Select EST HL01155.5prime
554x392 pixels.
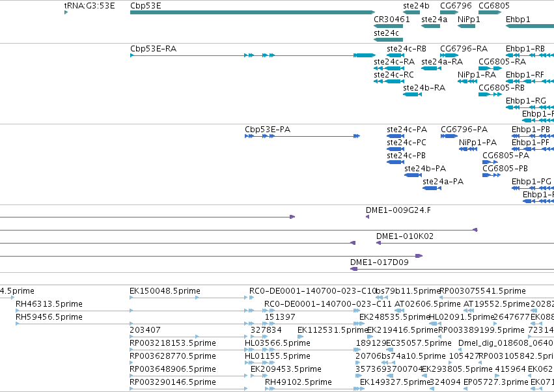[260, 363]
